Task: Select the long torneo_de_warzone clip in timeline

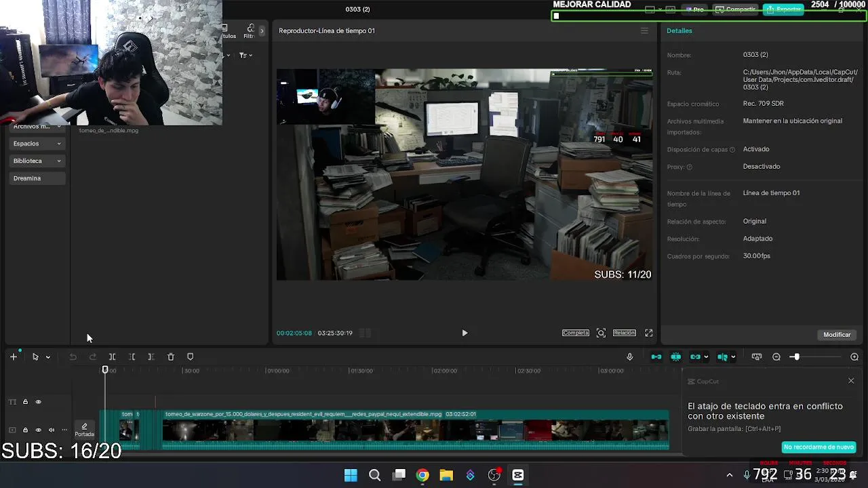Action: [x=416, y=430]
